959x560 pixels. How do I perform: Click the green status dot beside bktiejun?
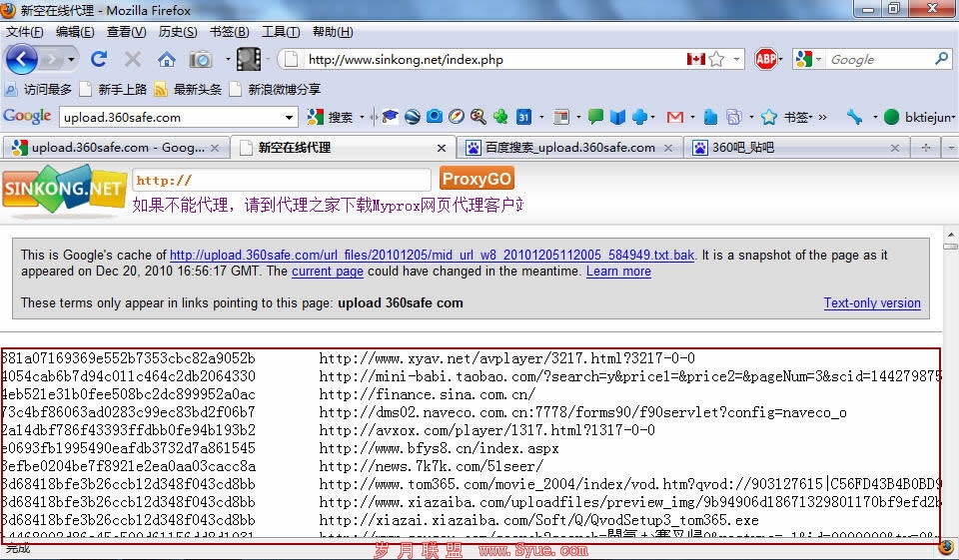(x=891, y=116)
